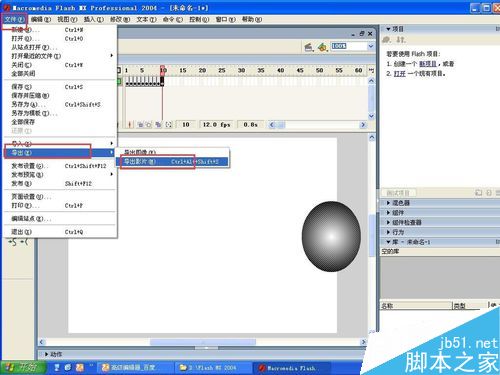Screen dimensions: 500x375
Task: Click the 12.0 fps frame rate field
Action: (x=217, y=125)
